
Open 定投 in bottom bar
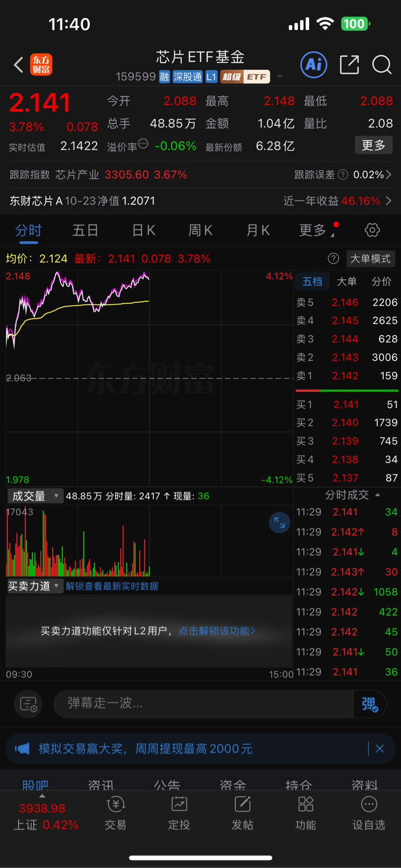point(179,813)
